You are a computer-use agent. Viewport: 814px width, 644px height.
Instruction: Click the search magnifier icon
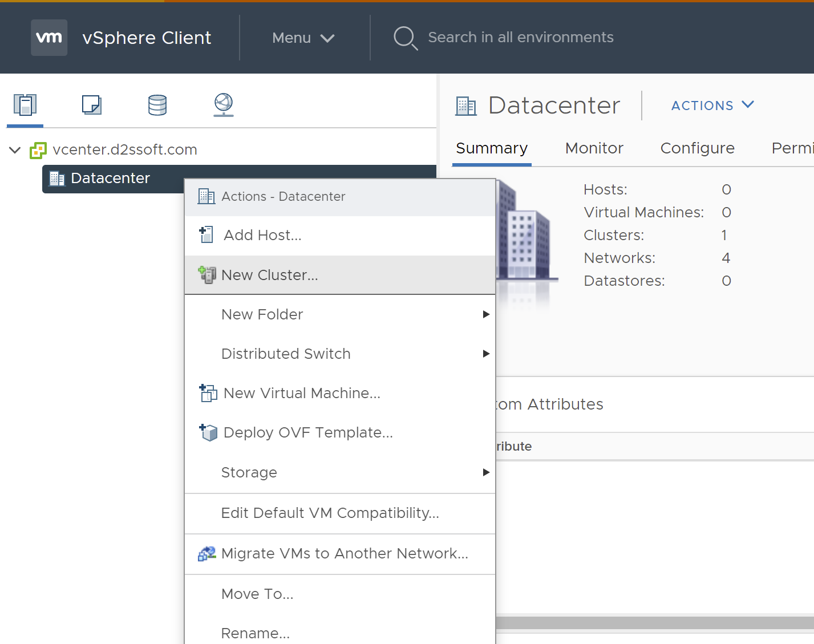point(405,38)
